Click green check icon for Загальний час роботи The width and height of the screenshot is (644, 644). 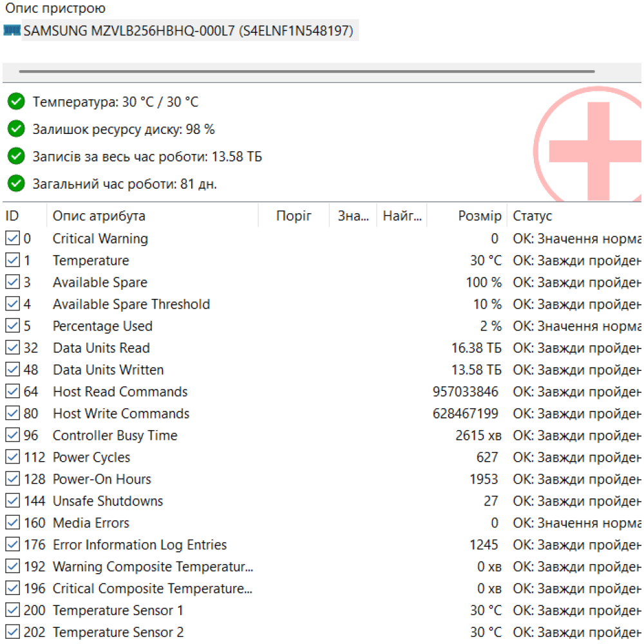click(x=16, y=184)
